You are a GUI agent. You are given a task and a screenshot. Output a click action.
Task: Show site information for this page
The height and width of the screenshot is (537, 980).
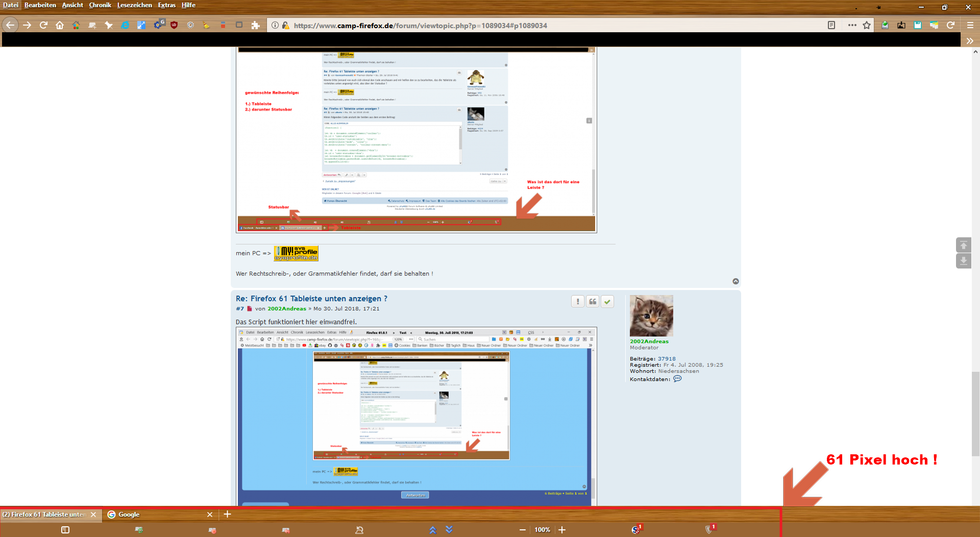pyautogui.click(x=275, y=25)
